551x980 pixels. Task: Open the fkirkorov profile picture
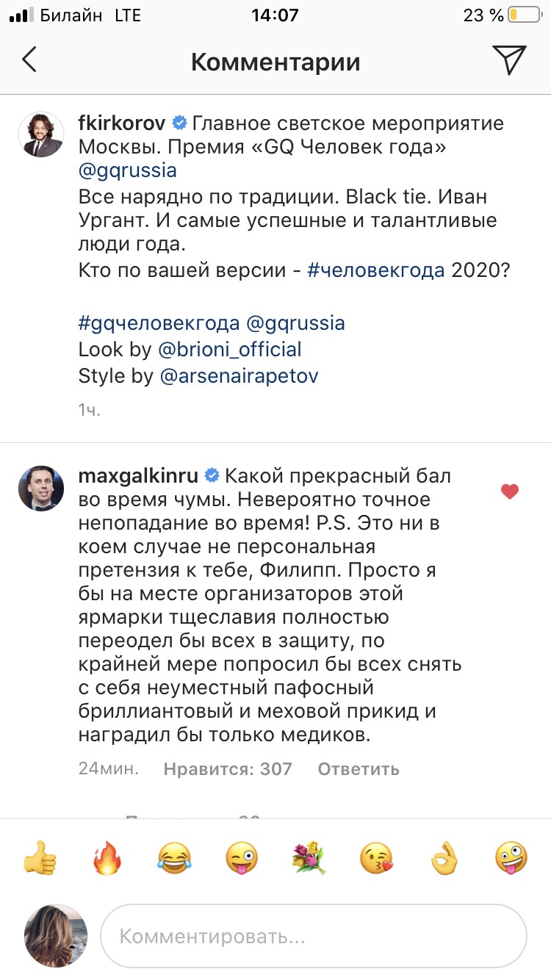click(x=41, y=134)
